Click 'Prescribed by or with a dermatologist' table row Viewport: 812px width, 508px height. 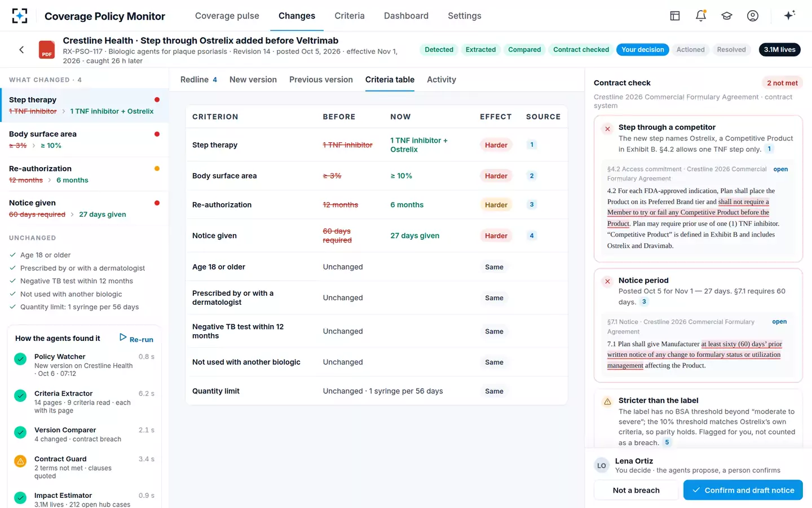point(377,297)
